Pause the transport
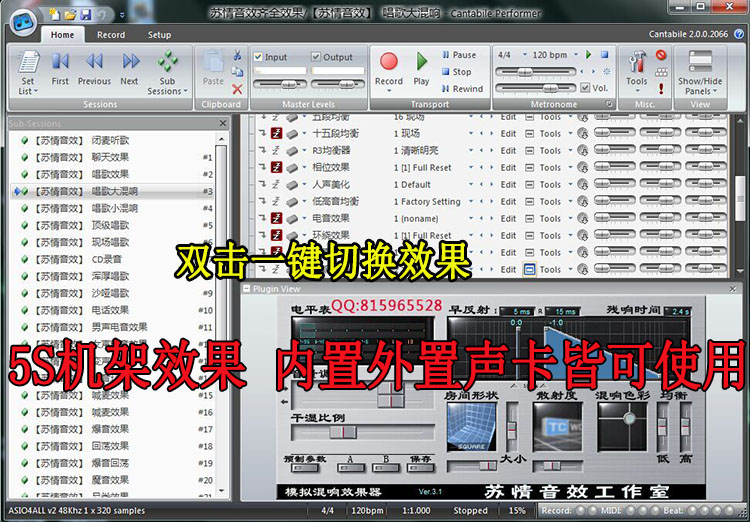This screenshot has width=750, height=522. tap(459, 55)
